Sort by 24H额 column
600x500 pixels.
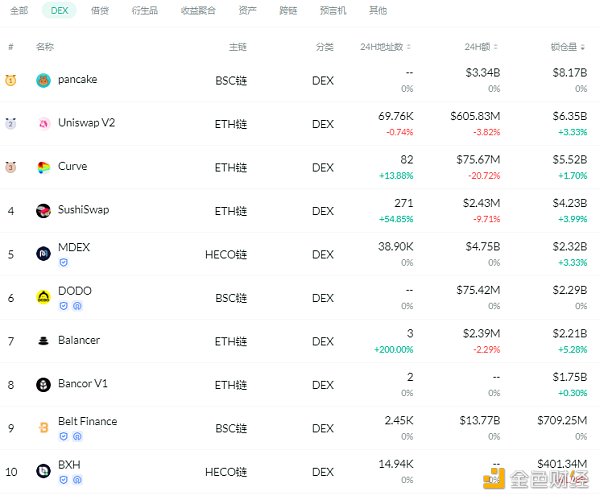pyautogui.click(x=479, y=47)
